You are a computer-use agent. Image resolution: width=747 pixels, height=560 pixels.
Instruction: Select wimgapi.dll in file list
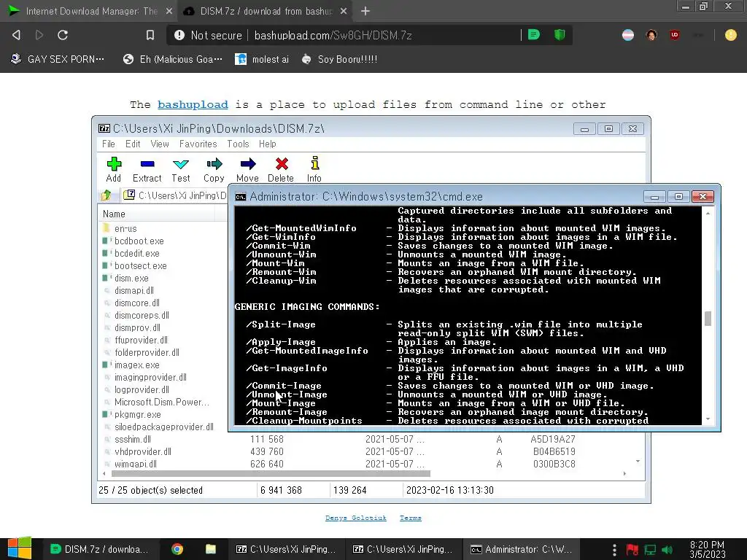(135, 464)
